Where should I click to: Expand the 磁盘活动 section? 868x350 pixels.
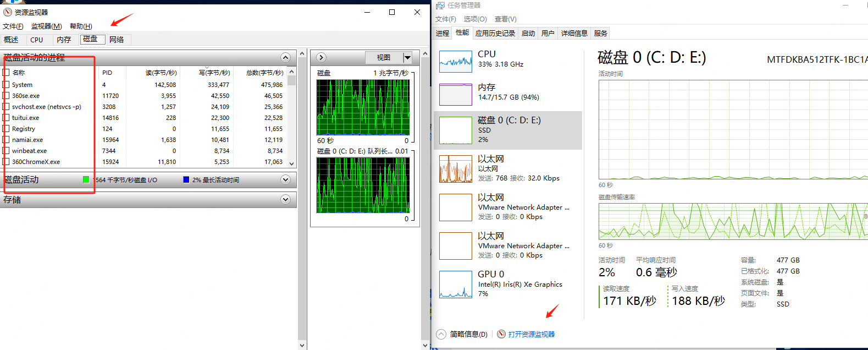click(285, 179)
